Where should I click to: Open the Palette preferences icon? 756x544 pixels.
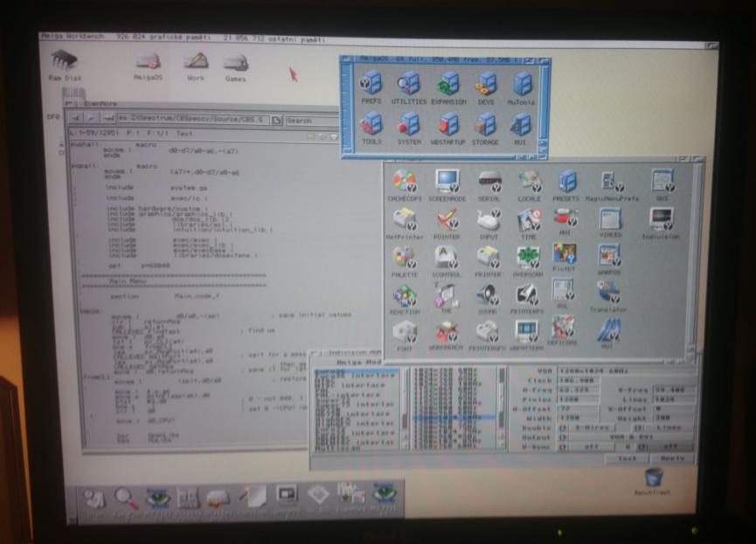(403, 258)
